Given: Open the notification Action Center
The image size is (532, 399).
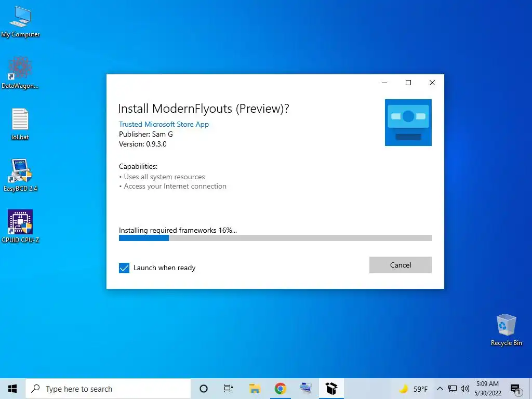Looking at the screenshot, I should pos(515,389).
